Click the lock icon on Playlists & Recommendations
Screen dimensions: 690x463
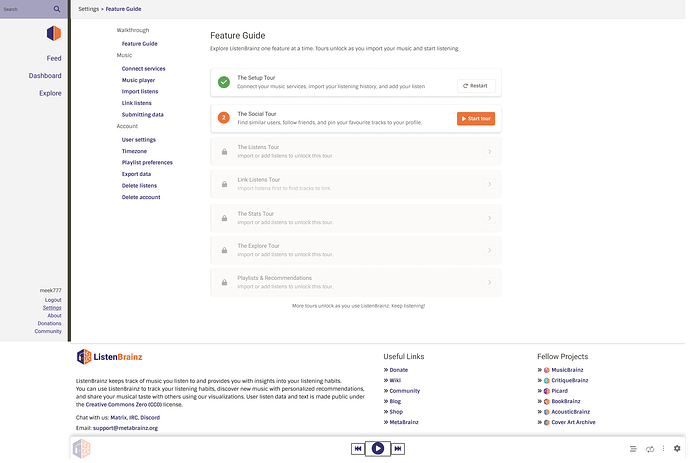click(224, 283)
